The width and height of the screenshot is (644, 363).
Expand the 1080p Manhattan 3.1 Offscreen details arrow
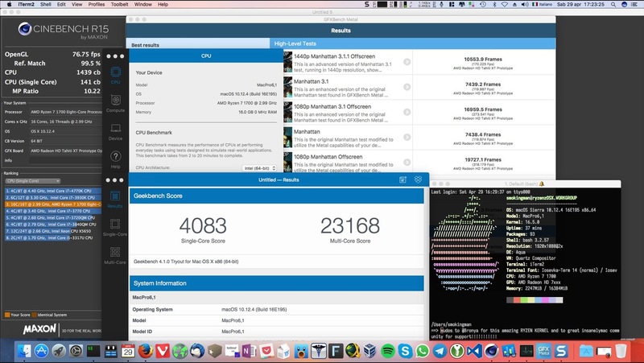point(407,112)
